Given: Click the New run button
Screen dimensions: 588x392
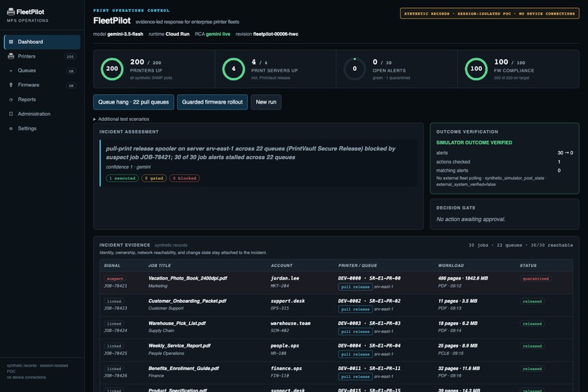Looking at the screenshot, I should click(266, 102).
